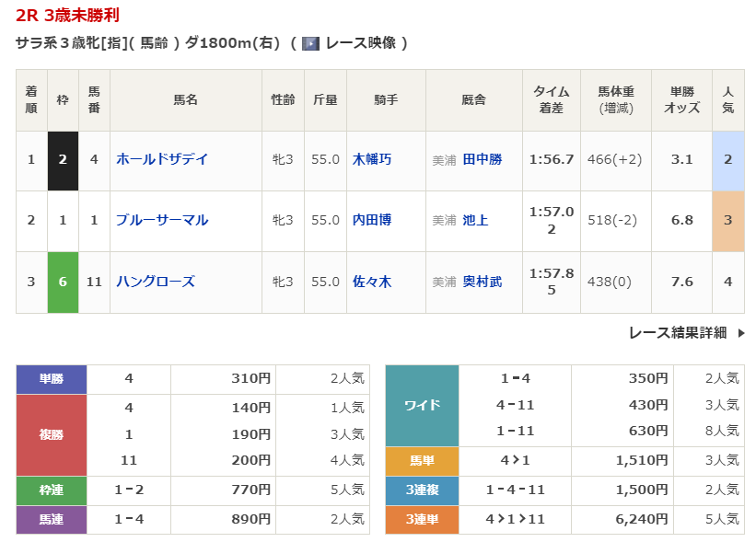Click the 複勝 bet type label
This screenshot has height=542, width=756.
point(52,433)
